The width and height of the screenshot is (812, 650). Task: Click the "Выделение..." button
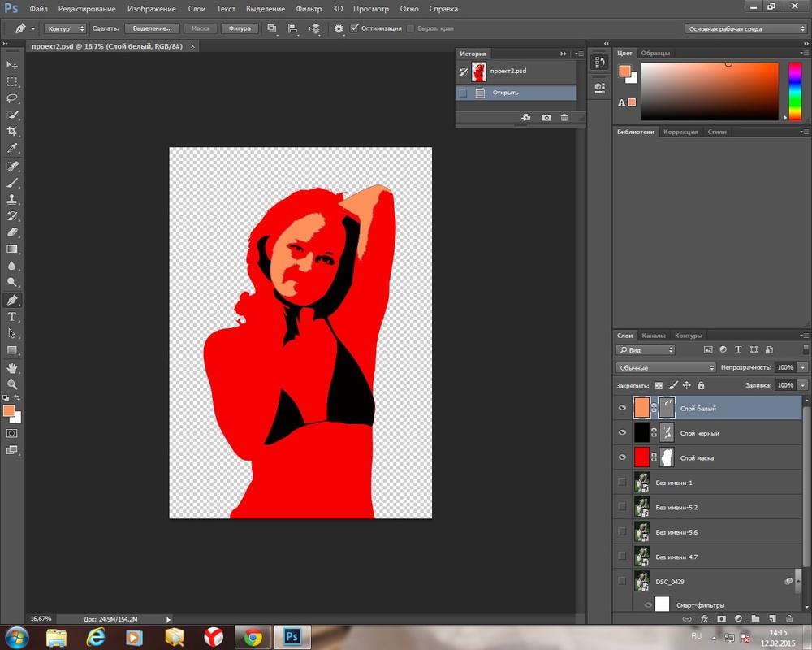152,28
